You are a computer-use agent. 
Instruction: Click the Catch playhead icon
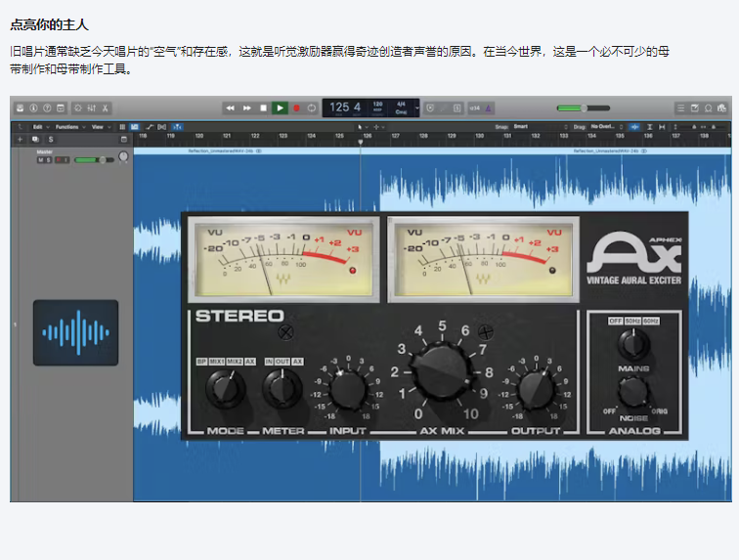click(162, 127)
